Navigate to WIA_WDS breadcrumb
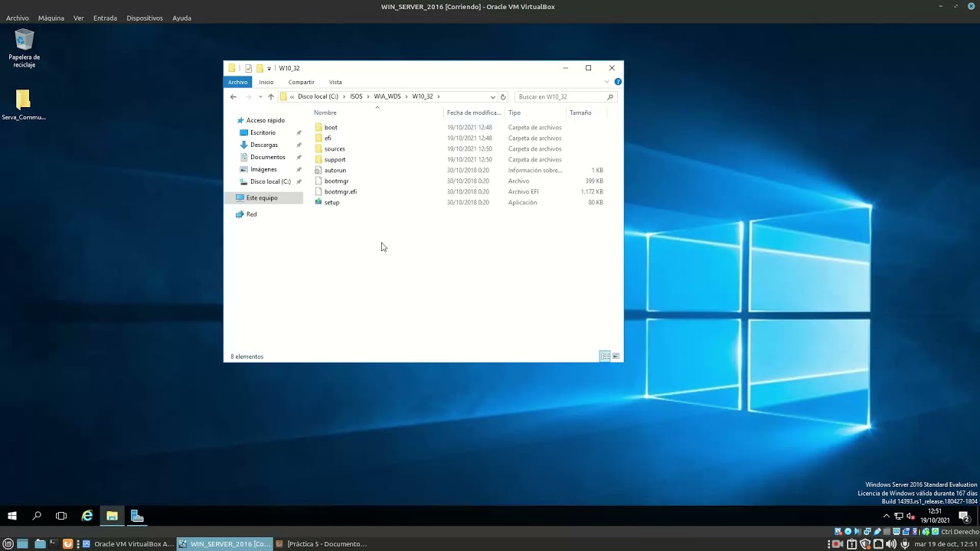 (387, 97)
